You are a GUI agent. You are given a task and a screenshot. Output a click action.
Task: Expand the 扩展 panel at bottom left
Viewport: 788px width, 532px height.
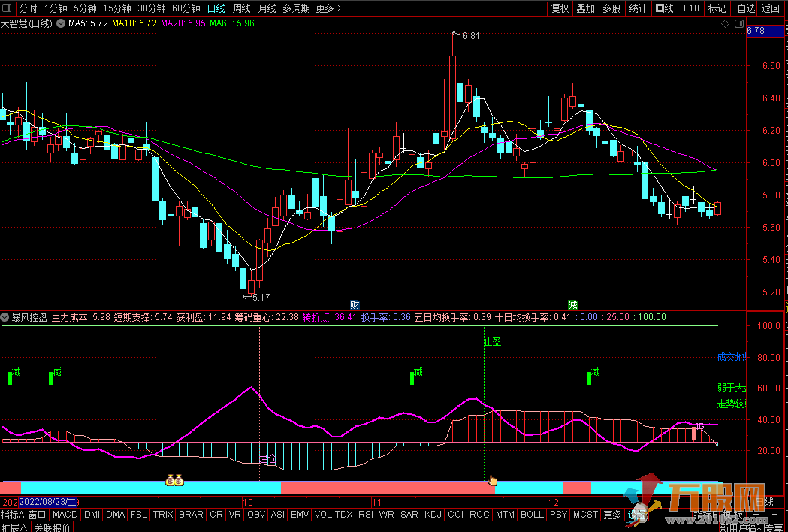[x=14, y=527]
